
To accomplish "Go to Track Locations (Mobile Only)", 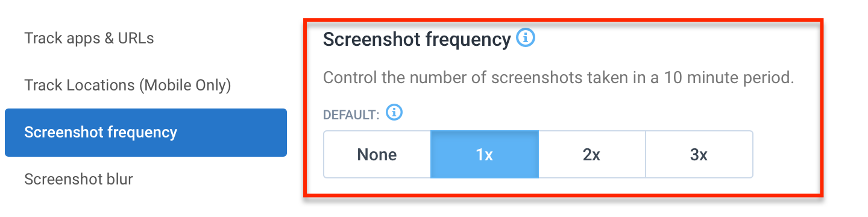I will pyautogui.click(x=128, y=86).
